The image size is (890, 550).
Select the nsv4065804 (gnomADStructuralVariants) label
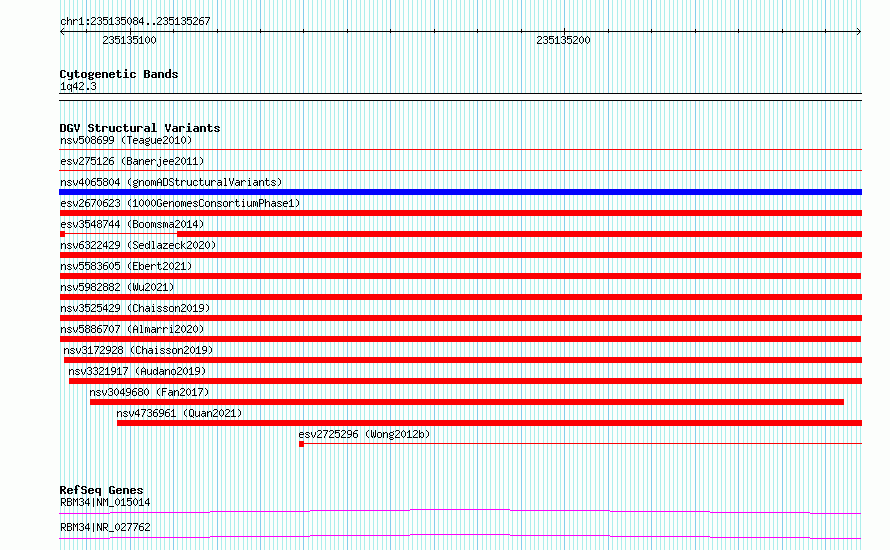(171, 182)
